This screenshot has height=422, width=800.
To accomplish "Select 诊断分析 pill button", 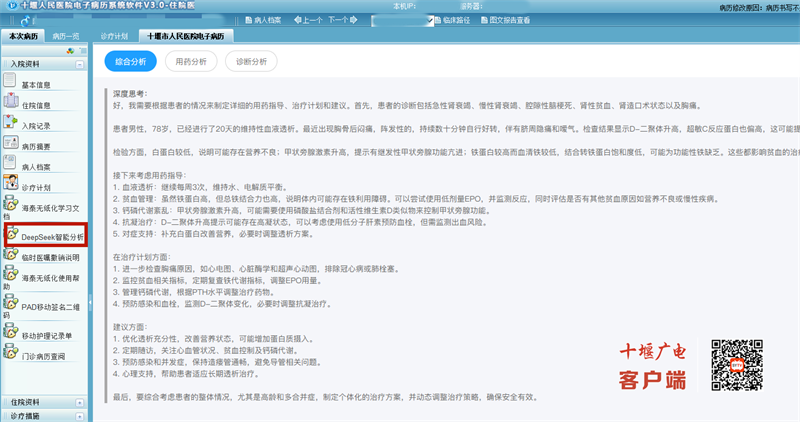I will (252, 62).
